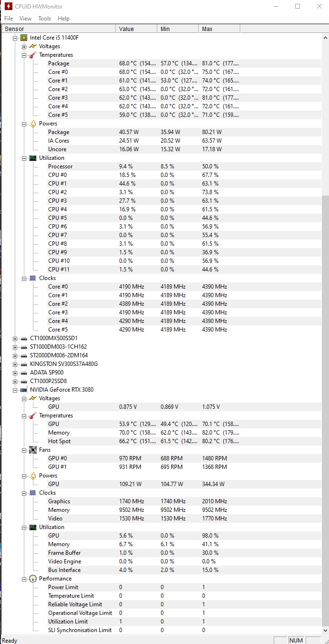Click the Performance gauge icon
Viewport: 329px width, 644px height.
tap(32, 579)
